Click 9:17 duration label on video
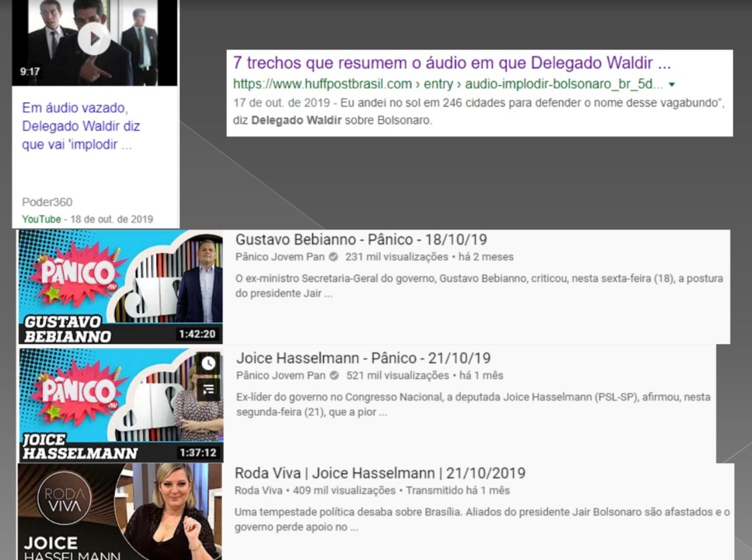 click(x=29, y=72)
